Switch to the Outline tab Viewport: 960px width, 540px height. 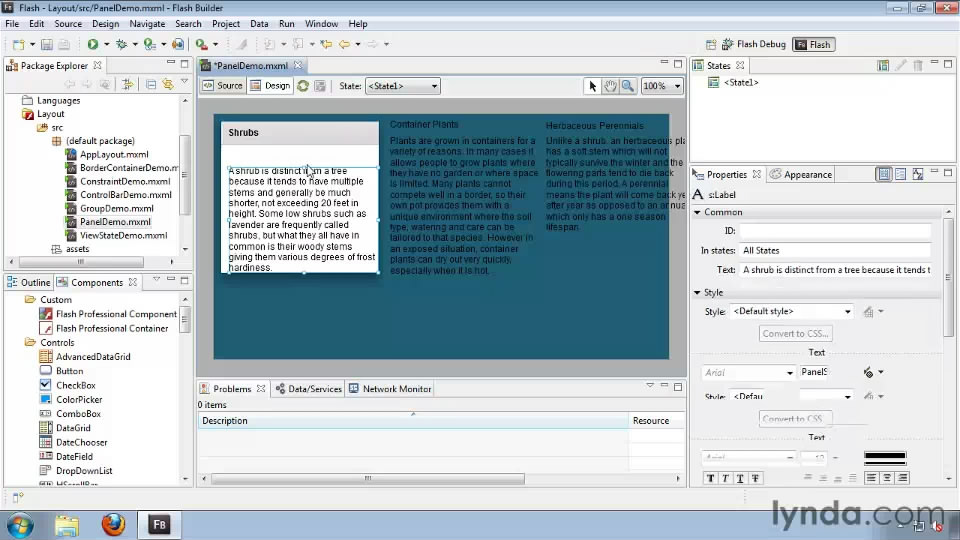(x=29, y=282)
